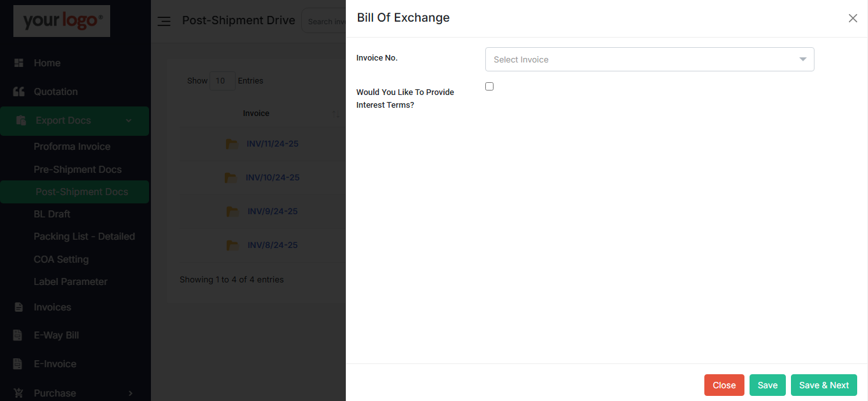Enable the Provide Interest Terms checkbox
This screenshot has width=868, height=401.
click(489, 86)
